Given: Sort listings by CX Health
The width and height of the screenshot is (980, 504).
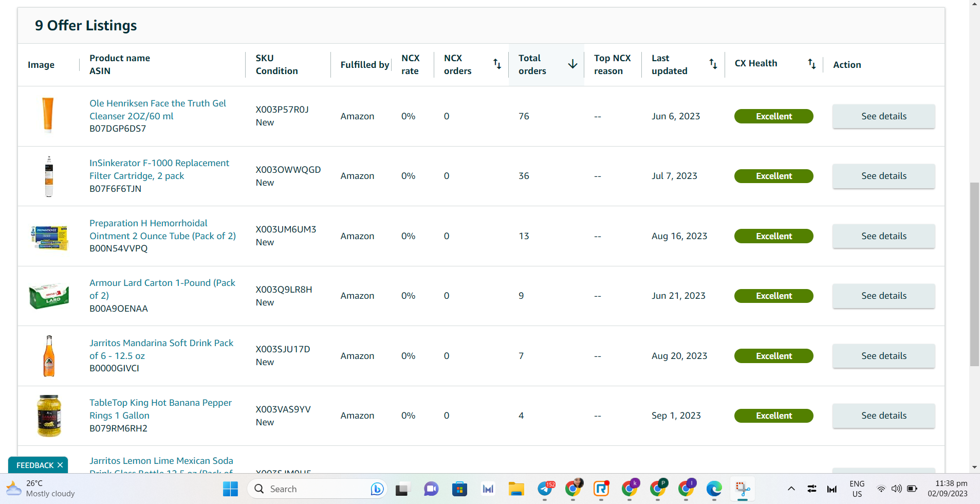Looking at the screenshot, I should 811,64.
